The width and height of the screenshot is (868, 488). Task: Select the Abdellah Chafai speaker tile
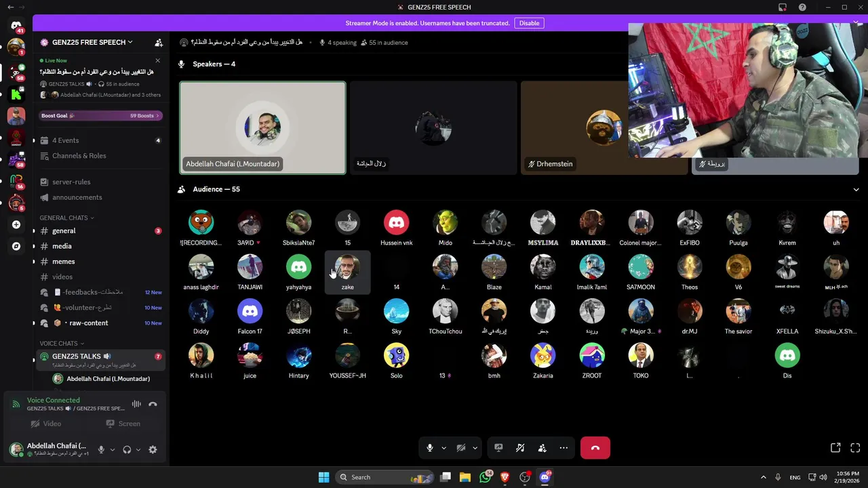(262, 128)
